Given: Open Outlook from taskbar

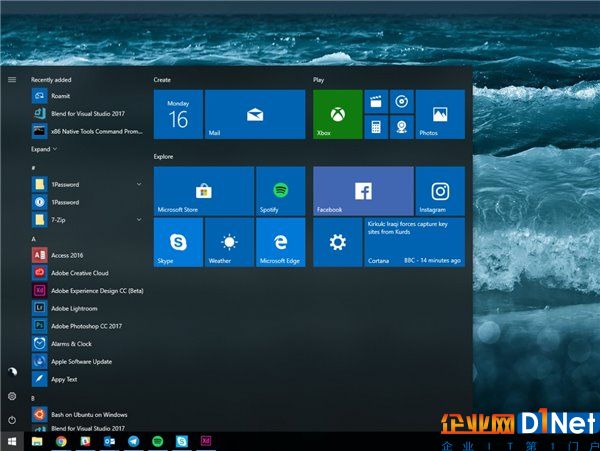Looking at the screenshot, I should pyautogui.click(x=109, y=441).
